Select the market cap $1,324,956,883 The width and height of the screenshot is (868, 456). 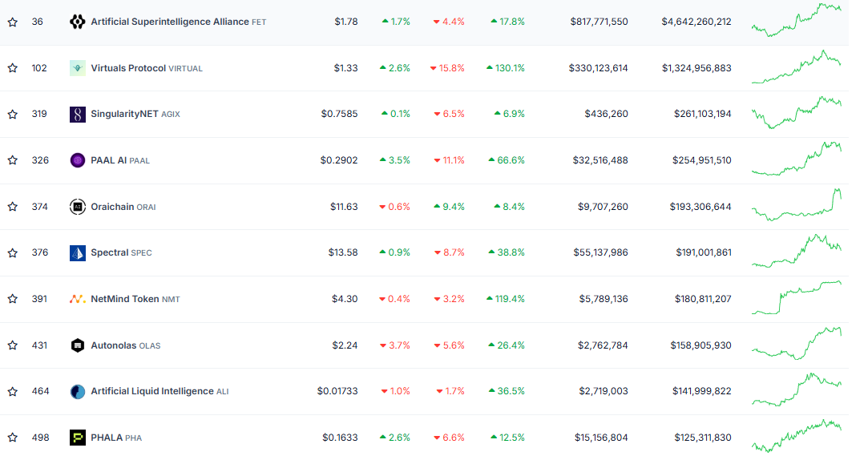pyautogui.click(x=696, y=68)
